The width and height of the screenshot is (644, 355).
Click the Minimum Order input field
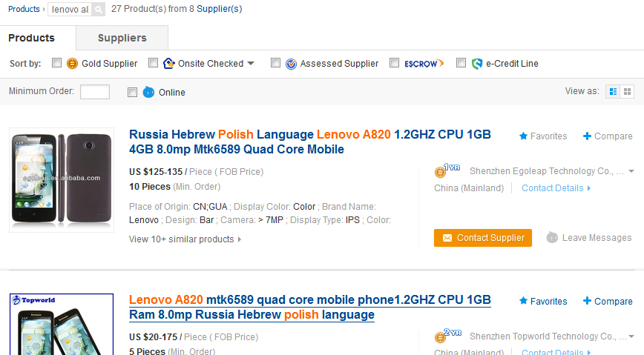pos(94,92)
